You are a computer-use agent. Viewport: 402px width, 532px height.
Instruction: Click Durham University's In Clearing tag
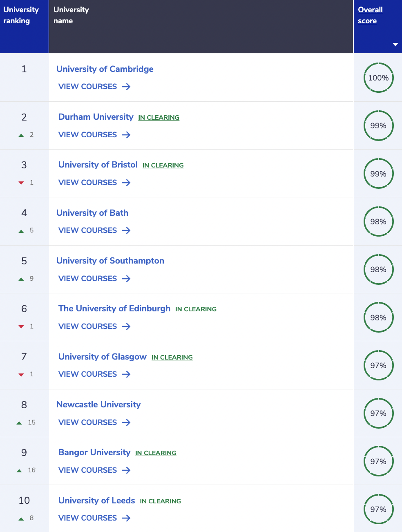tap(159, 118)
